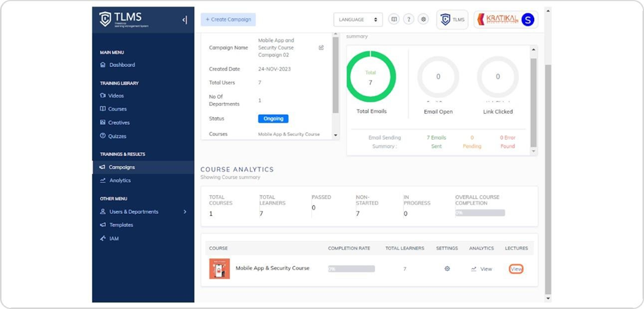644x309 pixels.
Task: Click the blue S user avatar
Action: click(x=528, y=20)
